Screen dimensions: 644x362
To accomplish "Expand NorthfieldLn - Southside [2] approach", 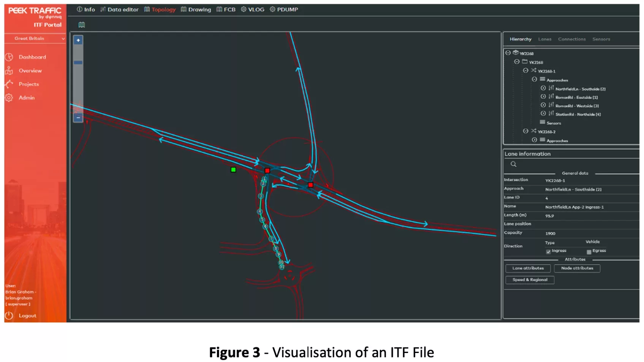I will pos(543,88).
